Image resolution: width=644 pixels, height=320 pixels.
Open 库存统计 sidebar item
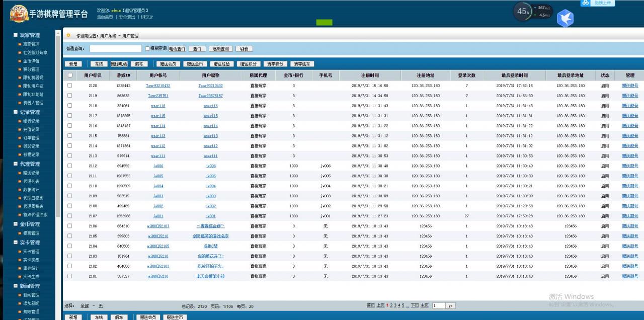[x=31, y=269]
